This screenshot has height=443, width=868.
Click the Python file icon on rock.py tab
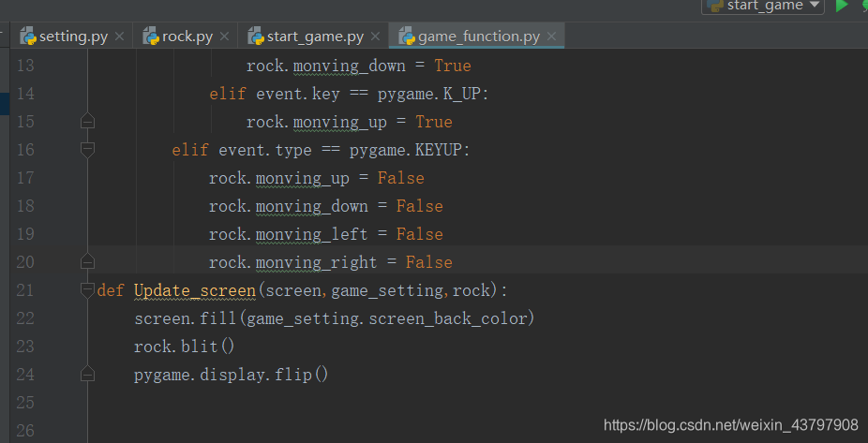[x=151, y=37]
